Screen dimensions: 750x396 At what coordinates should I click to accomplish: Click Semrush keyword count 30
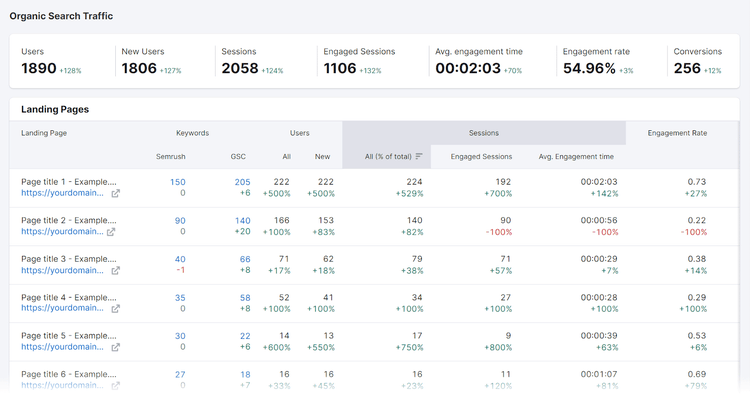180,336
